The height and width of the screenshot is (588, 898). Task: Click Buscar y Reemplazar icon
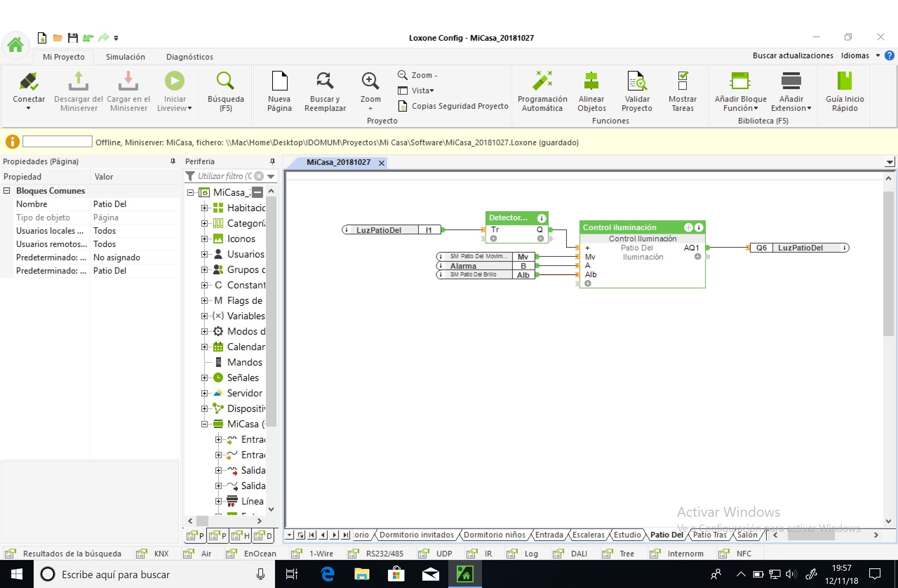tap(324, 81)
